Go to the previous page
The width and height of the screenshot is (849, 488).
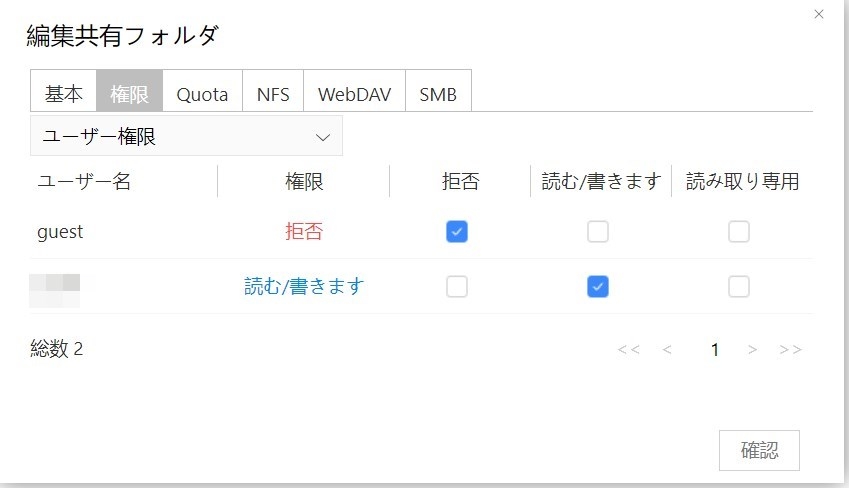[x=667, y=349]
